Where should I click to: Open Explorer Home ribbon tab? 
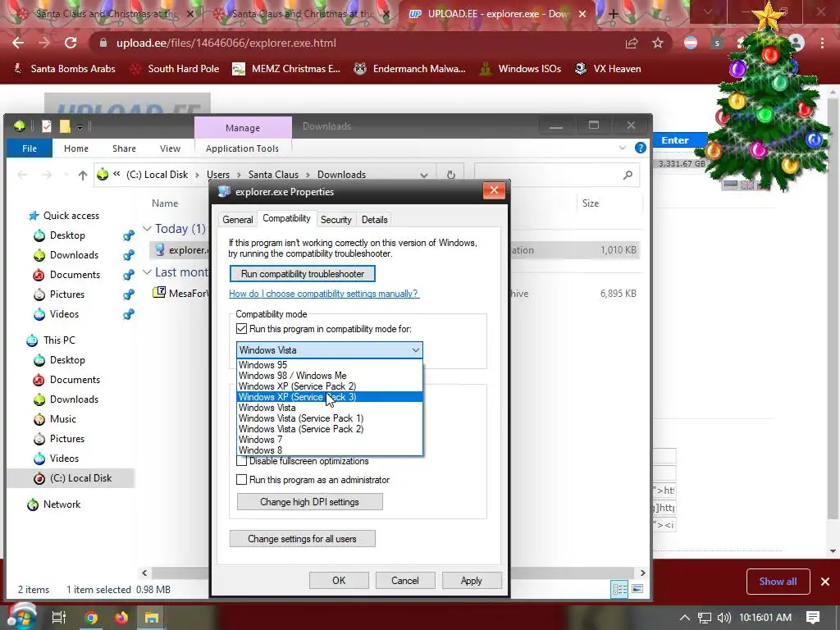(76, 148)
